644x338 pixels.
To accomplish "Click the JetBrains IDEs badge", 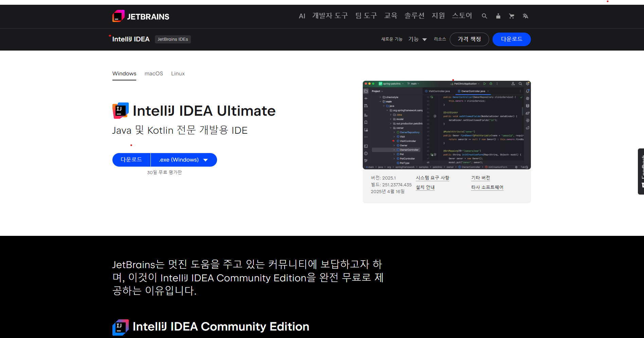I will 173,39.
